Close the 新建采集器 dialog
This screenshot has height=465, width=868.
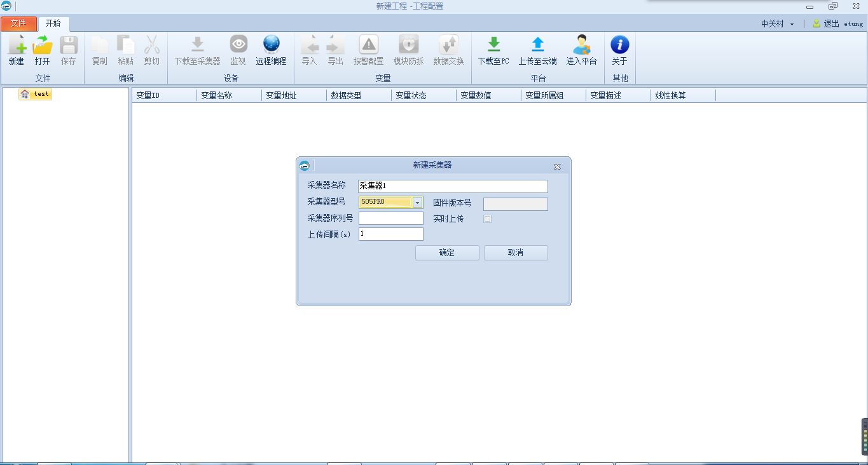(x=557, y=166)
